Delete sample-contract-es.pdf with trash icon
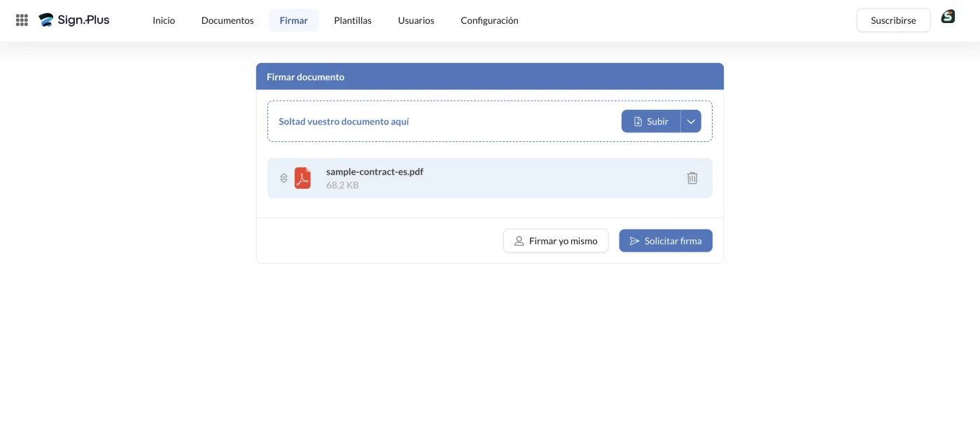Viewport: 980px width, 421px height. tap(692, 178)
